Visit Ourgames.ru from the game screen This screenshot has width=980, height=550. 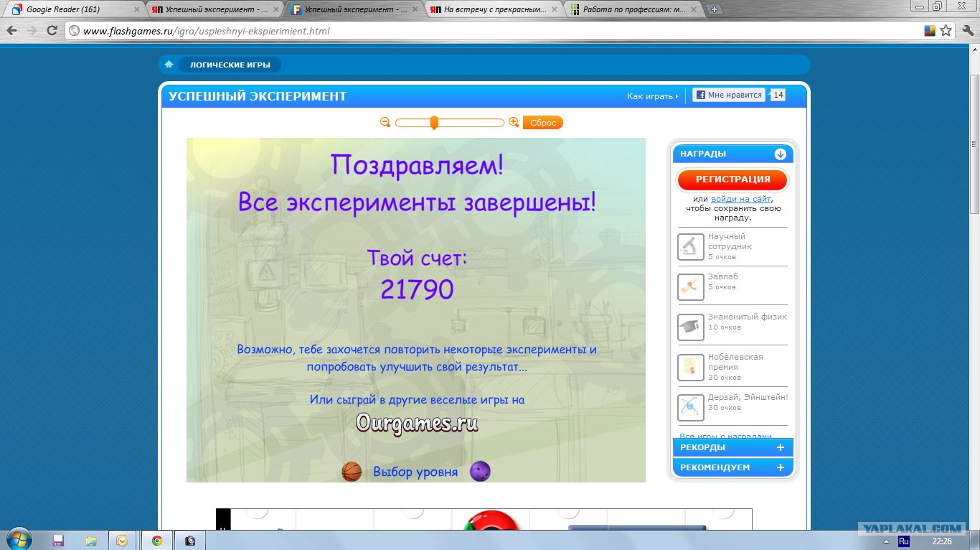417,422
